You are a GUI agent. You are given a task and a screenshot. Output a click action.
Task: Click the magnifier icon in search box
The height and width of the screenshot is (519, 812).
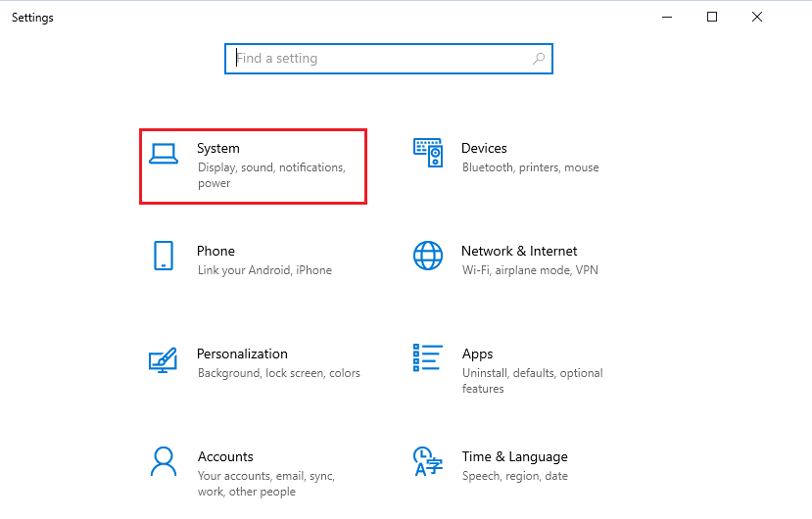539,59
